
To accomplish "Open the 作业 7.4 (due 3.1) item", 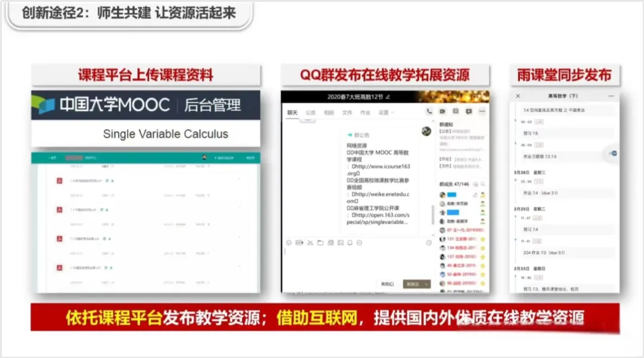I will tap(568, 193).
